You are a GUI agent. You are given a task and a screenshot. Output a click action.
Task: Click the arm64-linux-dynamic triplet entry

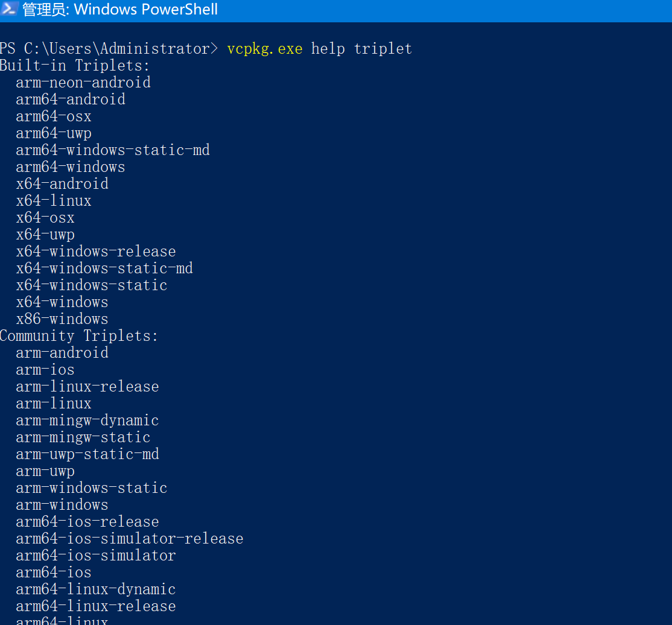click(95, 589)
